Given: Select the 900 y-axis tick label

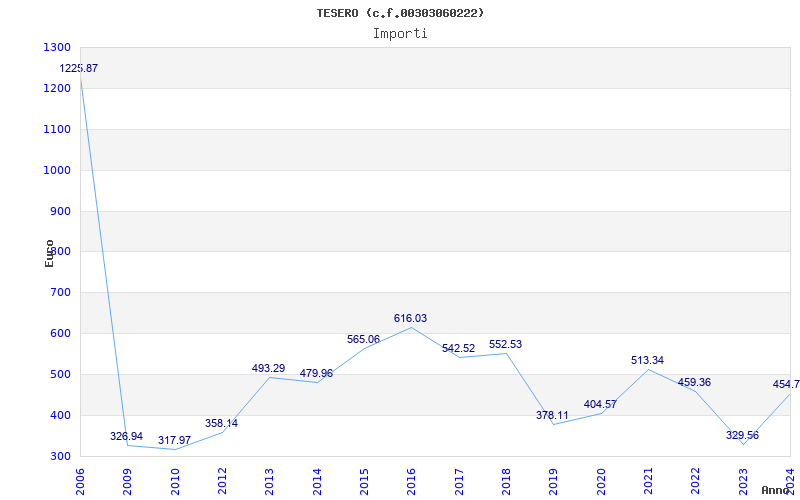Looking at the screenshot, I should click(x=60, y=211).
